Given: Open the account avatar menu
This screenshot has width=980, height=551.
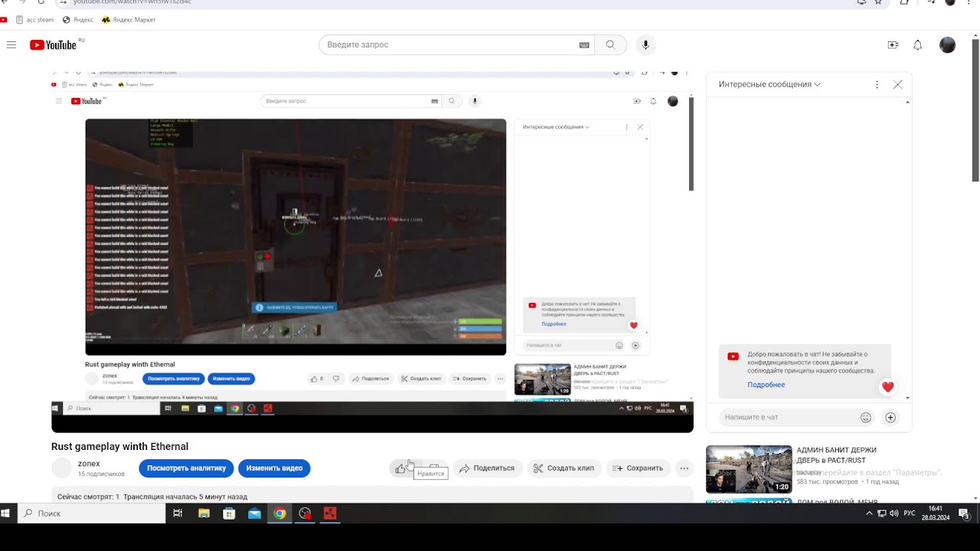Looking at the screenshot, I should (x=947, y=45).
